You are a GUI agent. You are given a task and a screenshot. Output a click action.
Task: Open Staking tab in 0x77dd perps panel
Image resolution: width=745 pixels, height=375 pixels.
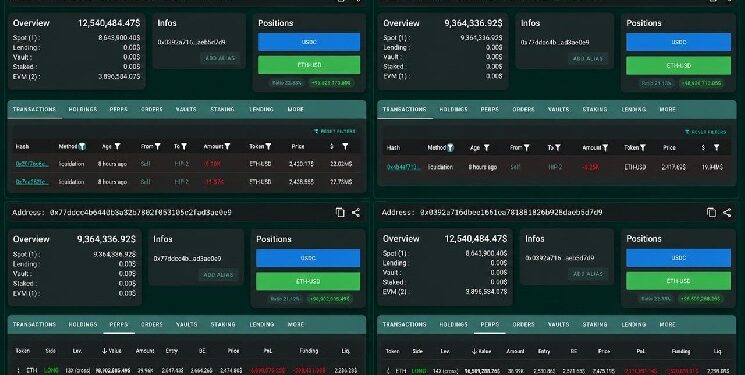[223, 325]
